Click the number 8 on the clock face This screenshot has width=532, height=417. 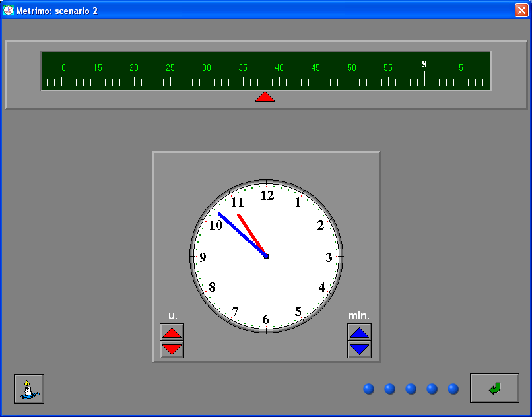pyautogui.click(x=212, y=288)
